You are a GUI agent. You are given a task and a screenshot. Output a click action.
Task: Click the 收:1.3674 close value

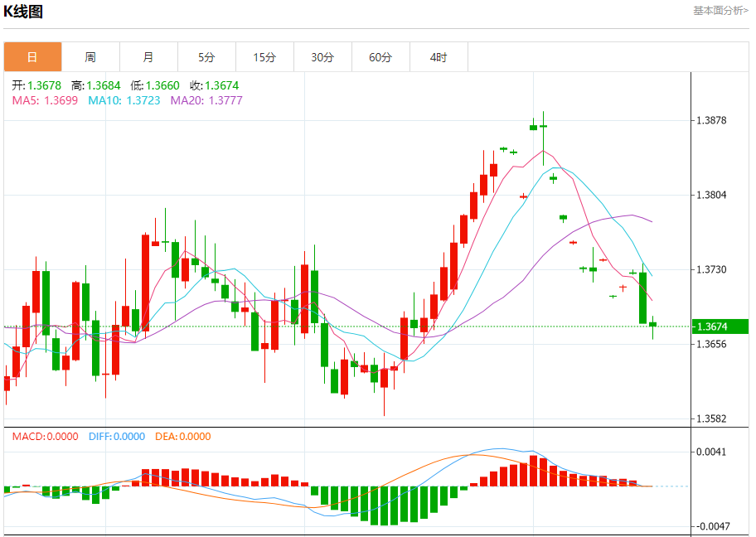215,86
